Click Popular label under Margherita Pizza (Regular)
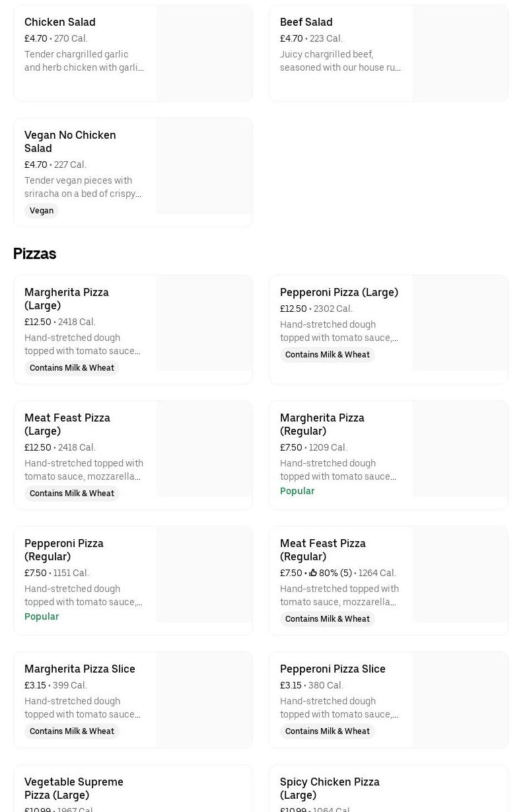Screen dimensions: 531x812 click(x=297, y=491)
